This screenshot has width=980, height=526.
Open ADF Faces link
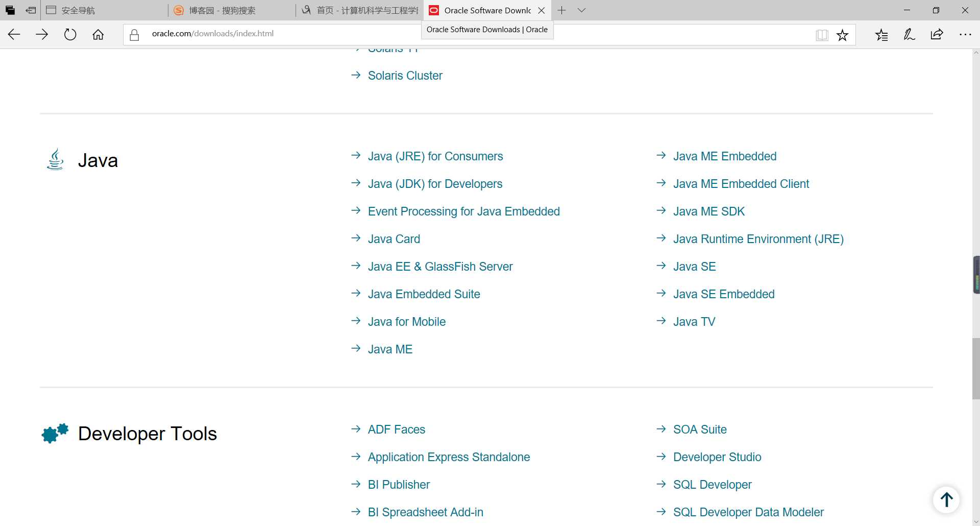[396, 429]
